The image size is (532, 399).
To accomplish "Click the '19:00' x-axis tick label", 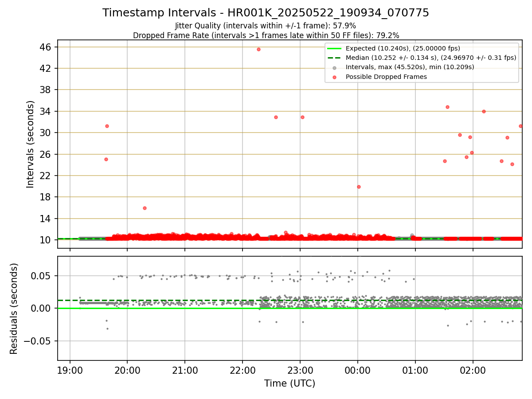I will tap(70, 371).
